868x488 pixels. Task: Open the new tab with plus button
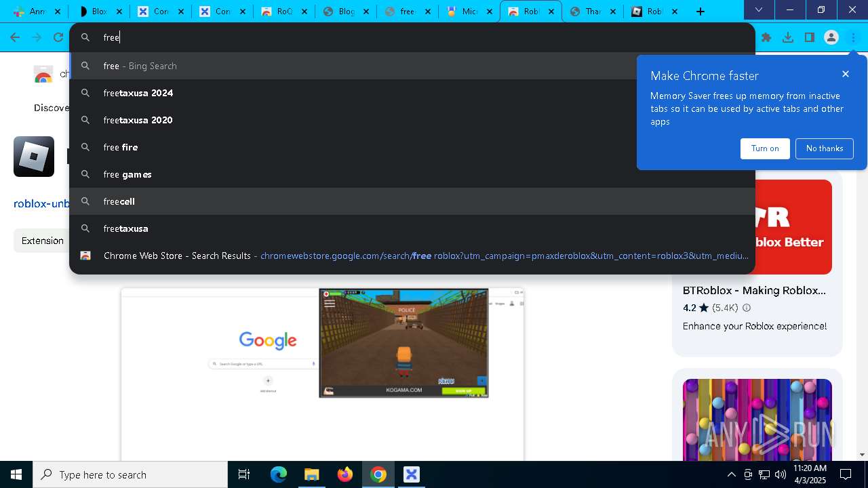(701, 12)
